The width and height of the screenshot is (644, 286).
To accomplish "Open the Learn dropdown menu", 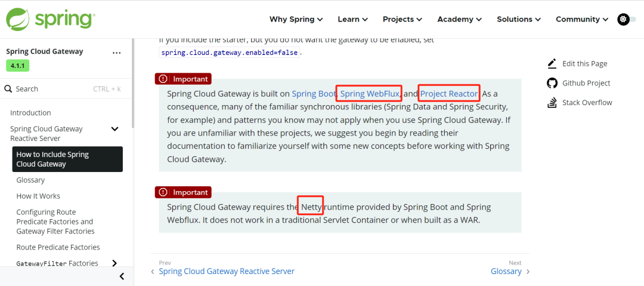I will [353, 19].
